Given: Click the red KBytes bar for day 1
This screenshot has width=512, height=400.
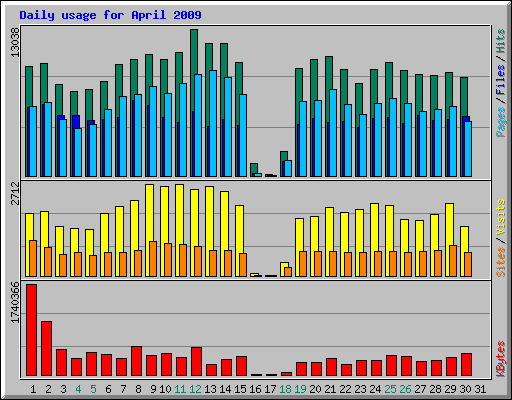Looking at the screenshot, I should click(x=31, y=330).
